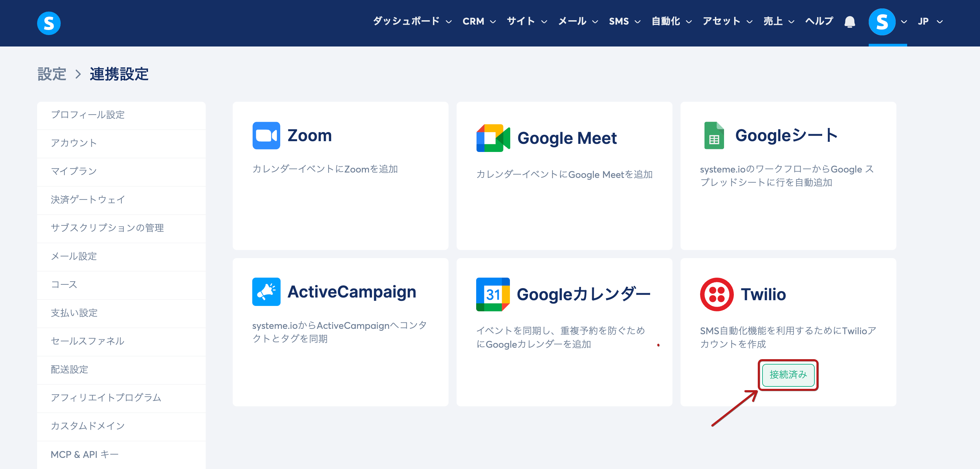The width and height of the screenshot is (980, 469).
Task: Click the Twilio logo icon
Action: click(717, 294)
